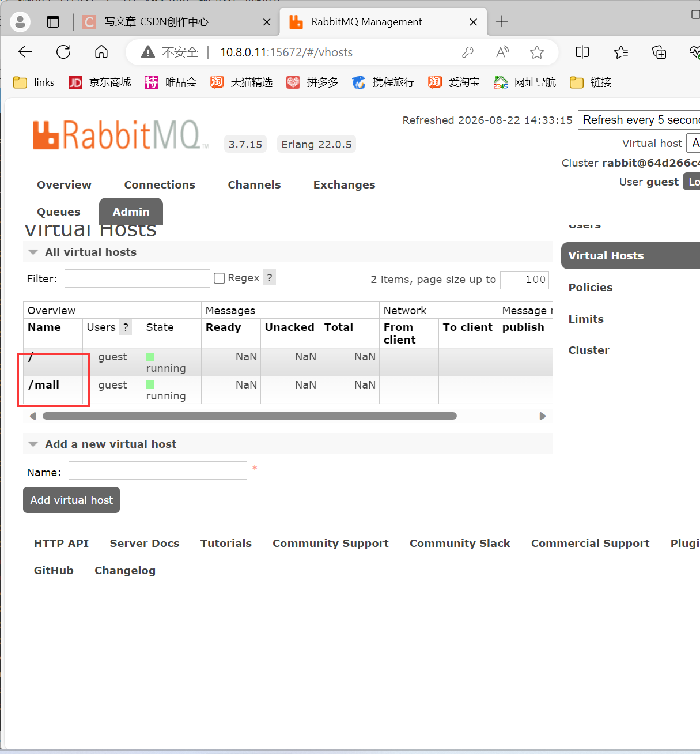Open the 网址导航 bookmark

(525, 82)
